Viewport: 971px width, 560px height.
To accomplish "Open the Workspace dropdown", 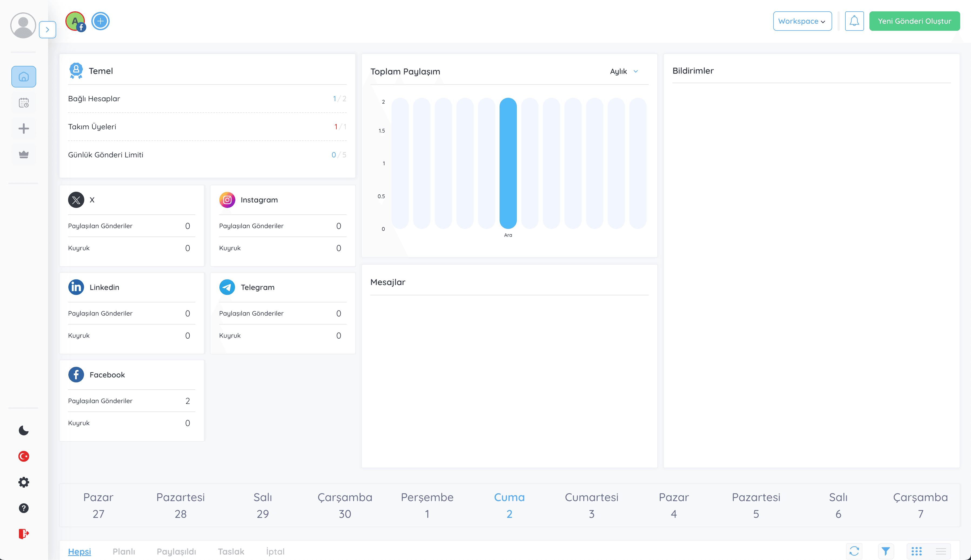I will coord(802,21).
